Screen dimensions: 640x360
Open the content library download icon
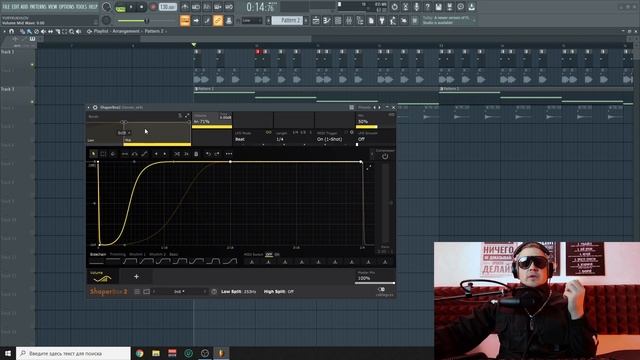coord(471,7)
